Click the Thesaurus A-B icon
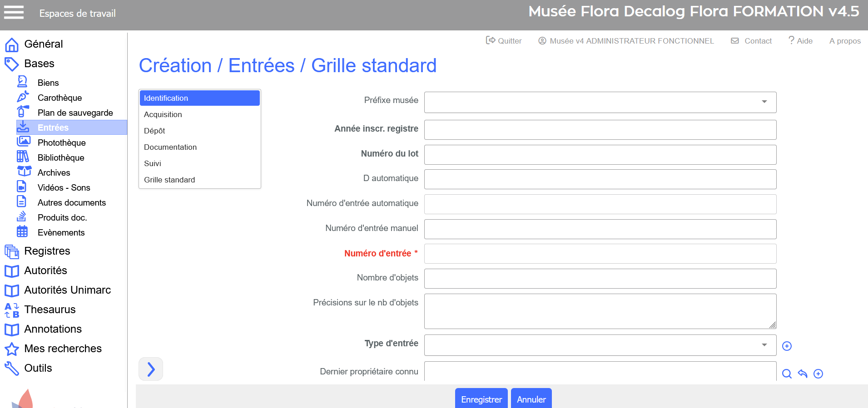This screenshot has width=868, height=408. 12,310
